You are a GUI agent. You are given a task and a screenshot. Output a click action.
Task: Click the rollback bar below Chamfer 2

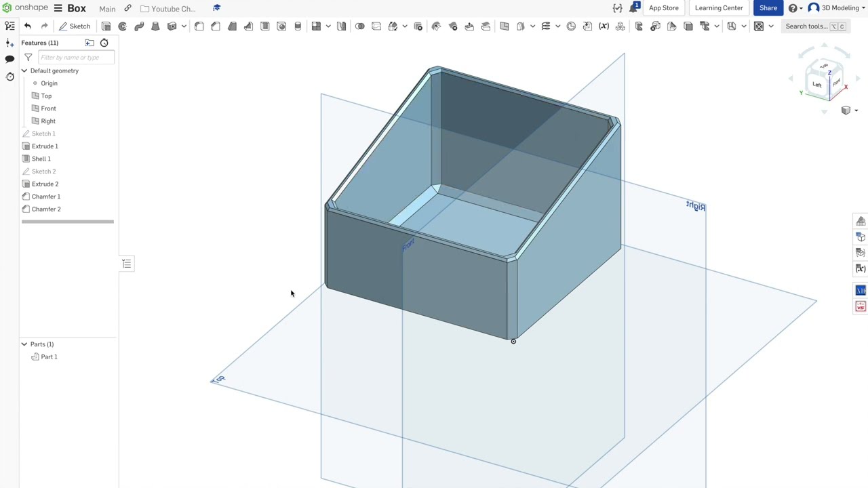(x=68, y=222)
